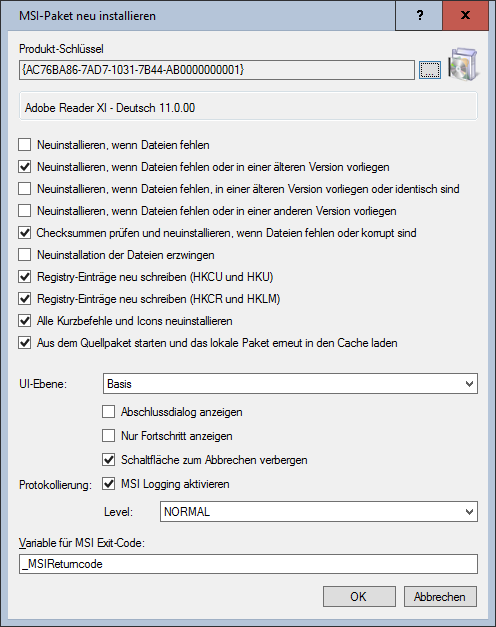Confirm the dialog with OK
This screenshot has width=496, height=627.
click(x=359, y=597)
